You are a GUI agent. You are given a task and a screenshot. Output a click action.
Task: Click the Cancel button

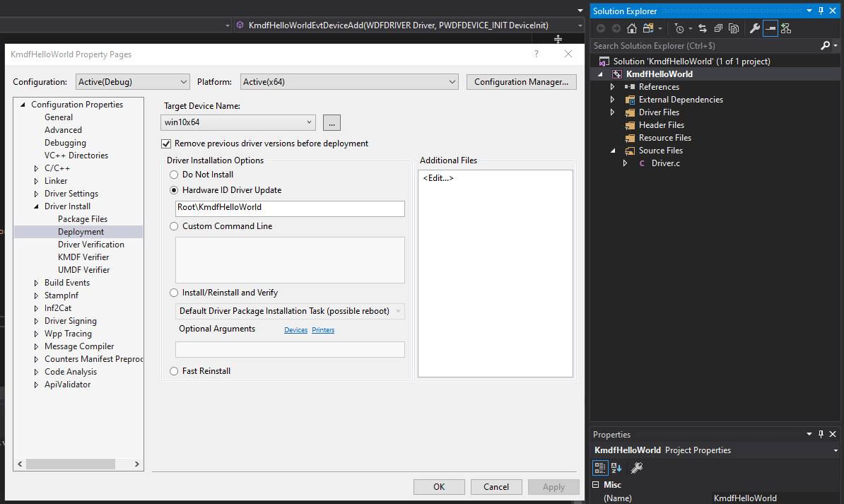pos(496,487)
